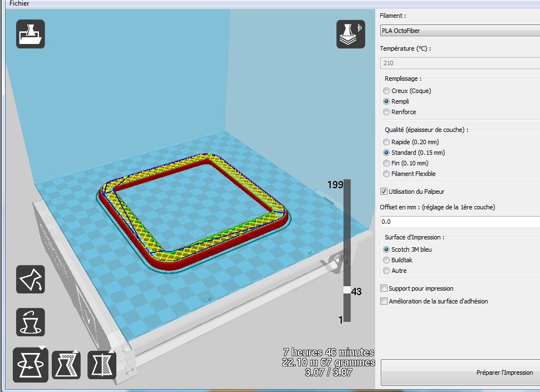
Task: Select the rotate model tool
Action: pyautogui.click(x=30, y=365)
